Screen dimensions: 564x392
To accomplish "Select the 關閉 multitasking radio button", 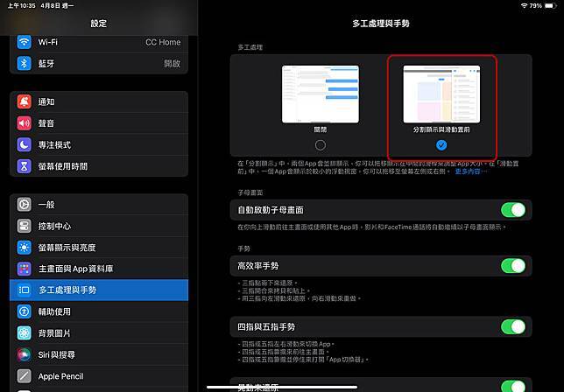I will [321, 145].
